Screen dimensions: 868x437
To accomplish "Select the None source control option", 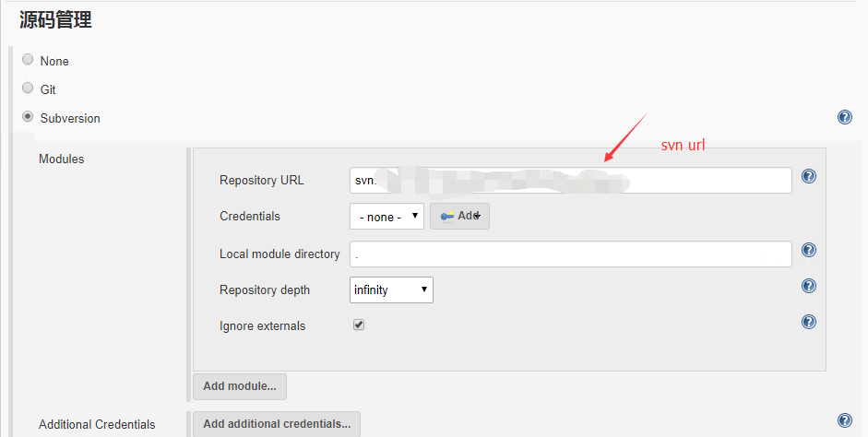I will click(x=28, y=59).
